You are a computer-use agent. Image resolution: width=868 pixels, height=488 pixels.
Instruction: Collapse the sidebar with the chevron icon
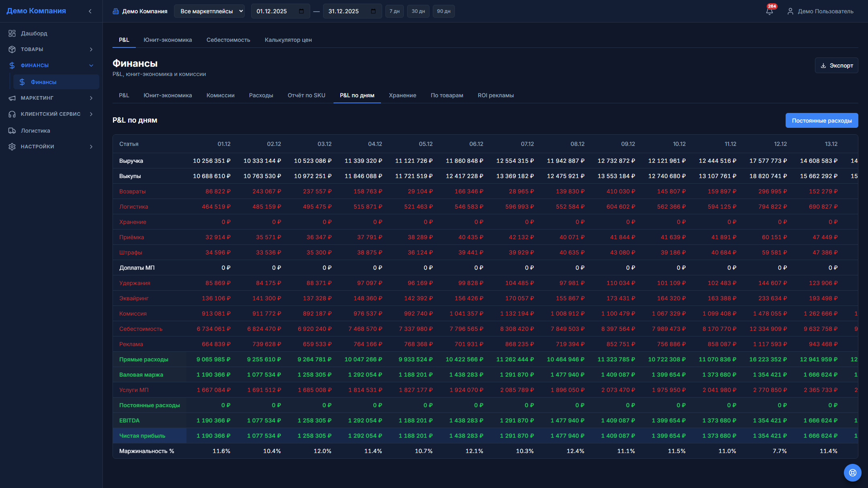tap(90, 11)
